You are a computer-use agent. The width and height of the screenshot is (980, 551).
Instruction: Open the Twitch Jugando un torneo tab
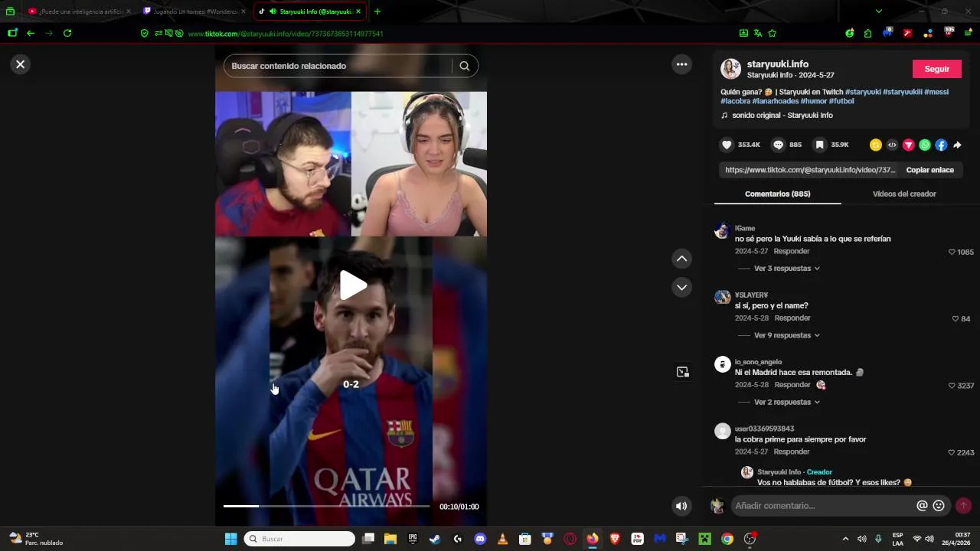point(193,11)
